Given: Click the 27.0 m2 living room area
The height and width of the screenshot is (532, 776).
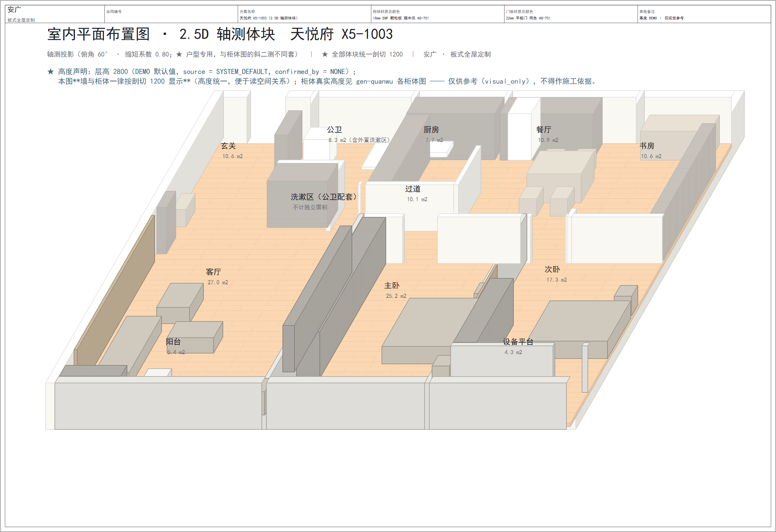Looking at the screenshot, I should pos(218,283).
